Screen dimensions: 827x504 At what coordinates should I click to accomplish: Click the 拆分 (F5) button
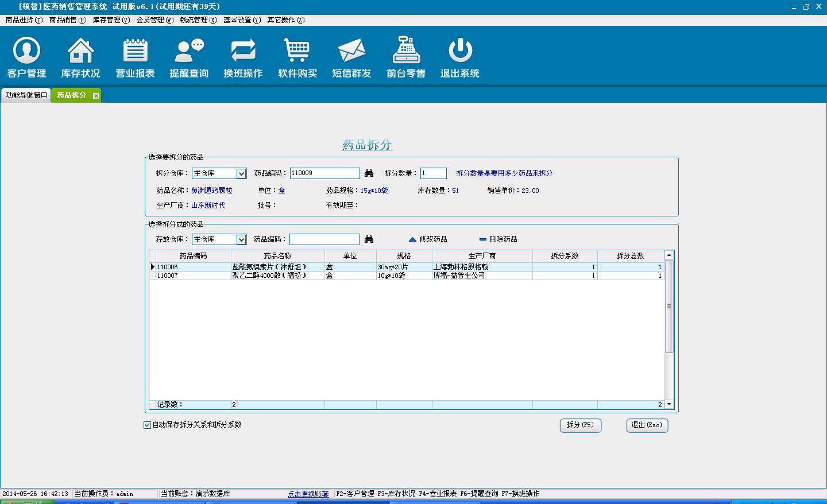pyautogui.click(x=580, y=425)
